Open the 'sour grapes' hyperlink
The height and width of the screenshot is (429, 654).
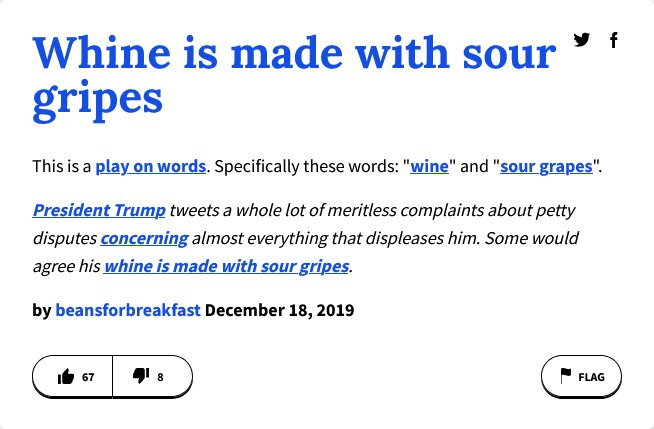(546, 166)
